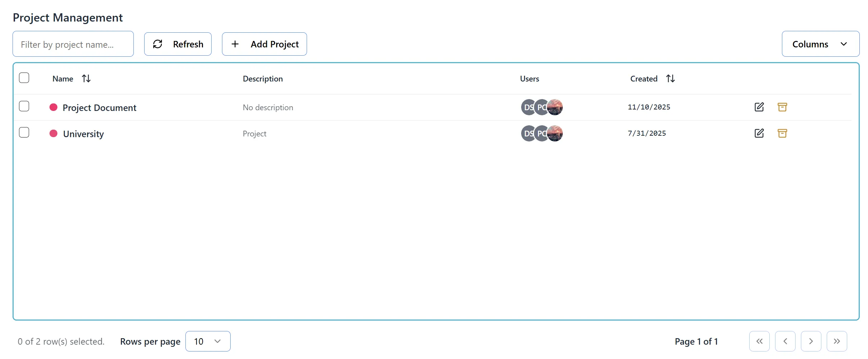
Task: Select the Project Document row checkbox
Action: coord(24,106)
